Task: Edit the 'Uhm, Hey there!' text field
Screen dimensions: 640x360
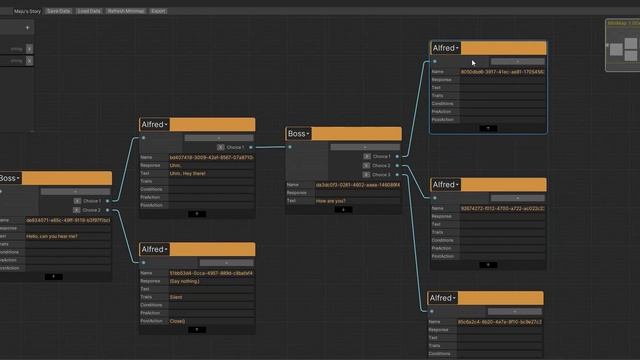Action: [x=211, y=173]
